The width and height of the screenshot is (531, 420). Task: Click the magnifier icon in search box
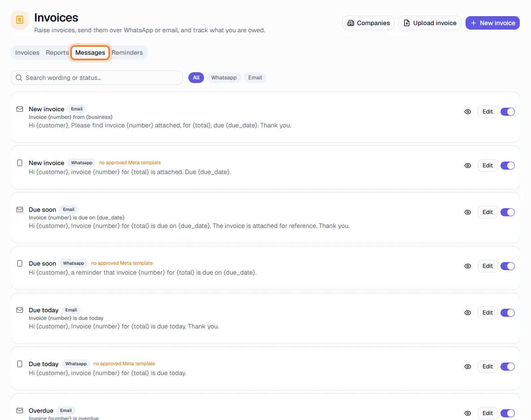click(x=19, y=78)
